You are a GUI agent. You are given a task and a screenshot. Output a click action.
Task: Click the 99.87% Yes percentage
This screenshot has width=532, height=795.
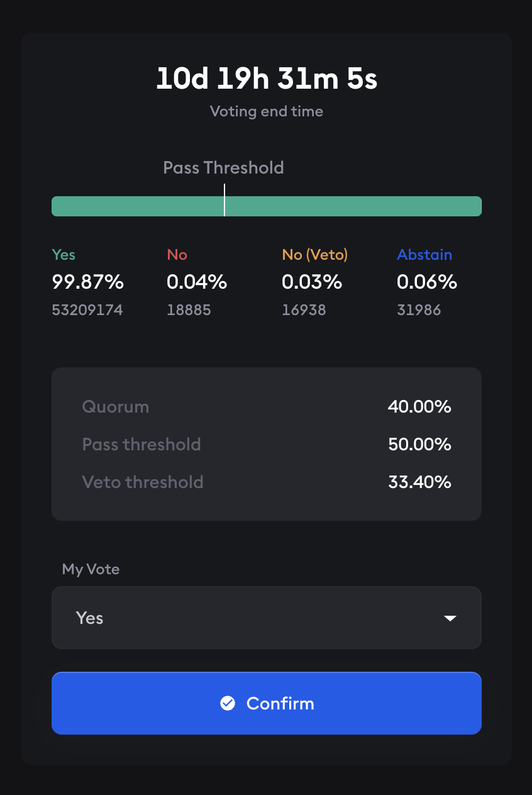pyautogui.click(x=87, y=282)
